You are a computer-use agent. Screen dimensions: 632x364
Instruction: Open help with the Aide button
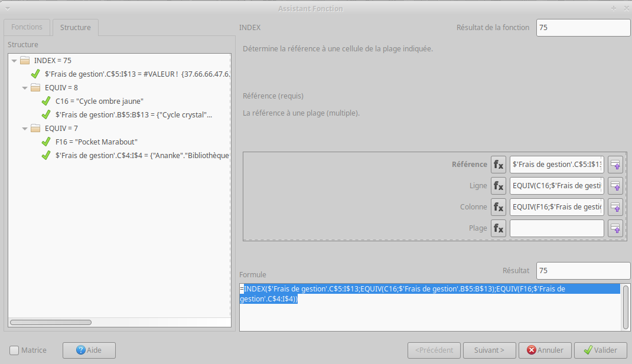[89, 350]
